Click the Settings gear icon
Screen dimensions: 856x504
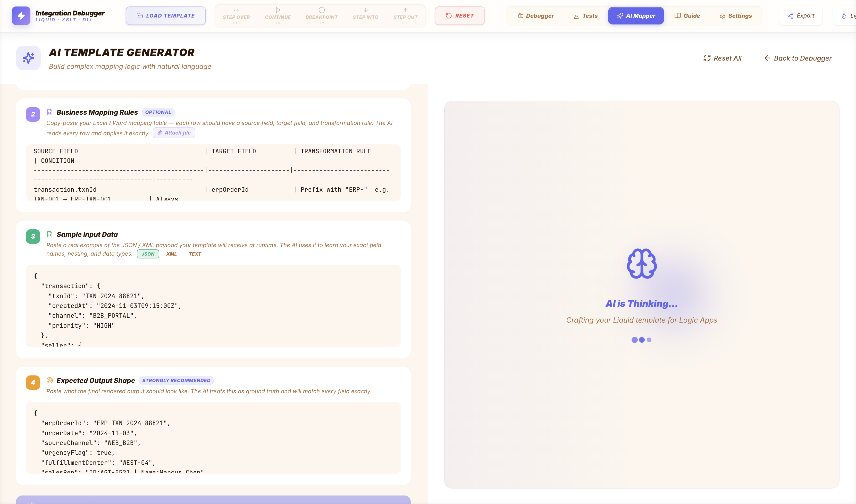pos(722,16)
